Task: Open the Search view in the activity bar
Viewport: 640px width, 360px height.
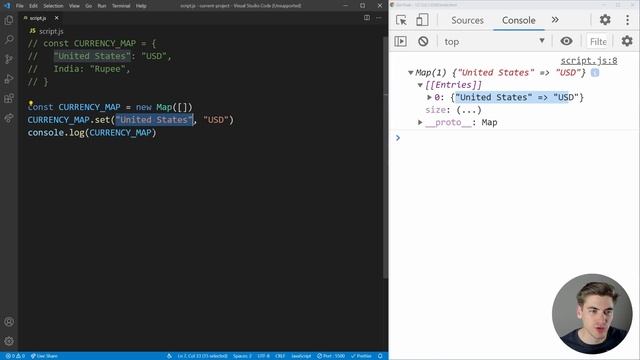Action: [x=9, y=40]
